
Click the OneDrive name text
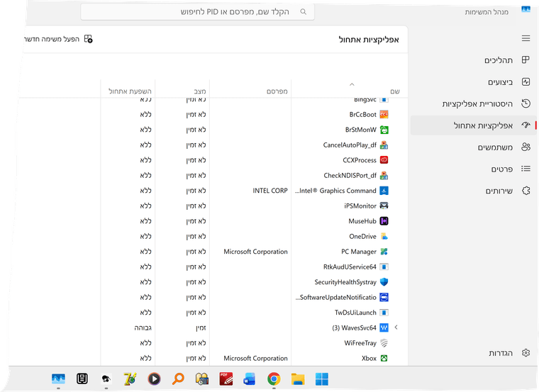(362, 236)
